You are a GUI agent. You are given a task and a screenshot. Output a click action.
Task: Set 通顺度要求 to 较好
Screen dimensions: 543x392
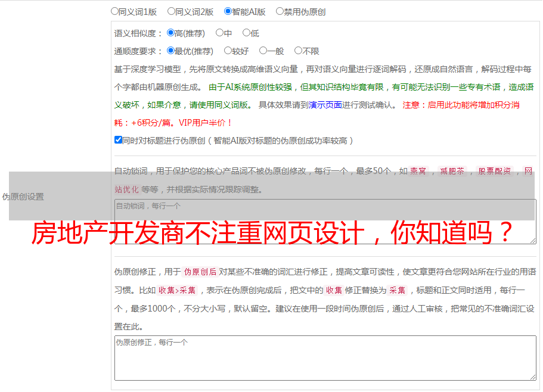(228, 51)
